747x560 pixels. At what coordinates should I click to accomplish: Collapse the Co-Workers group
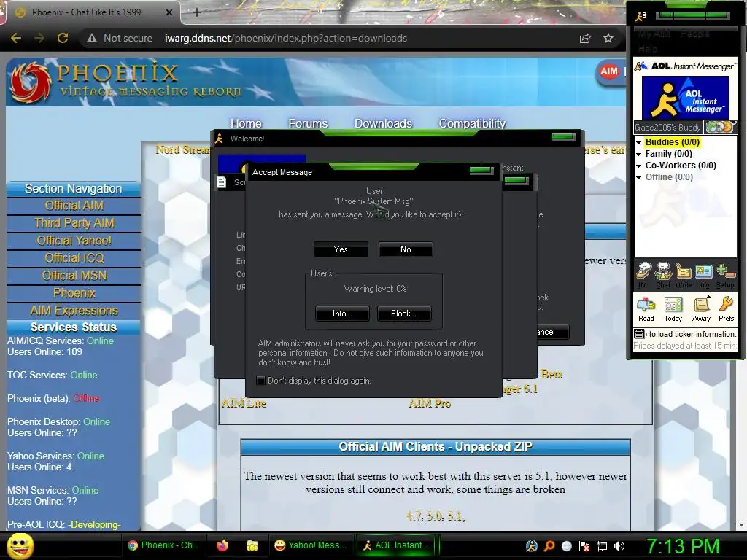(639, 166)
